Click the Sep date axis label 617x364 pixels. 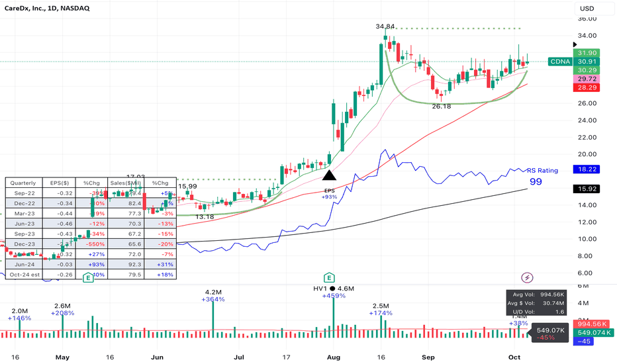click(x=428, y=357)
